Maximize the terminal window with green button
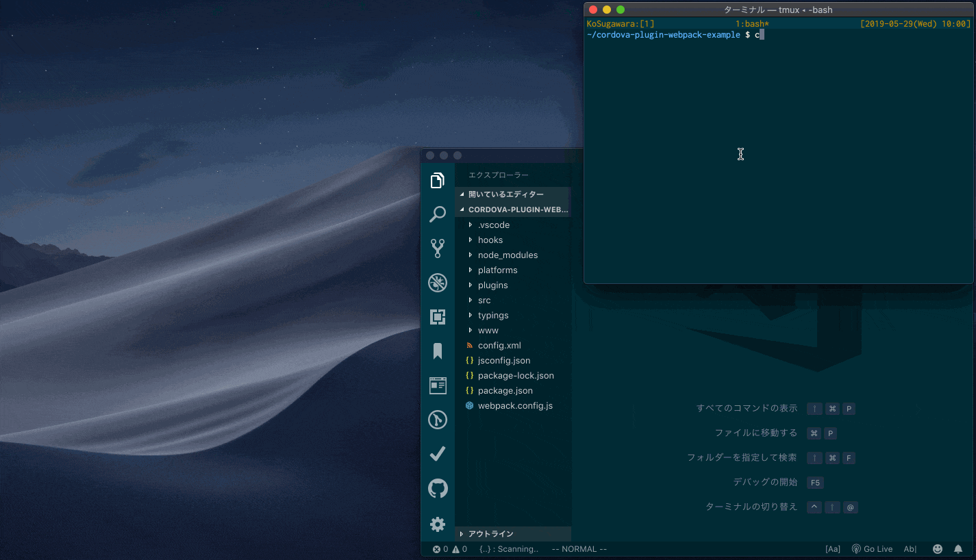 pyautogui.click(x=621, y=10)
